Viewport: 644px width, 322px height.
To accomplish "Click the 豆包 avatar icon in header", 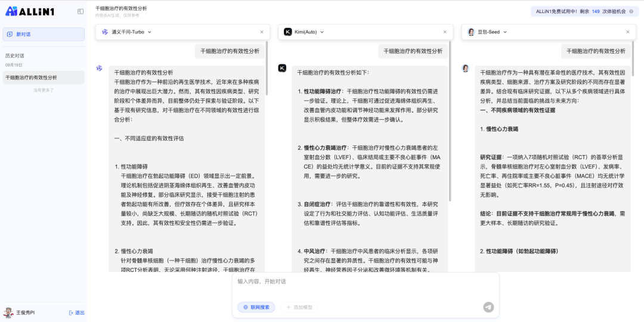I will click(471, 32).
